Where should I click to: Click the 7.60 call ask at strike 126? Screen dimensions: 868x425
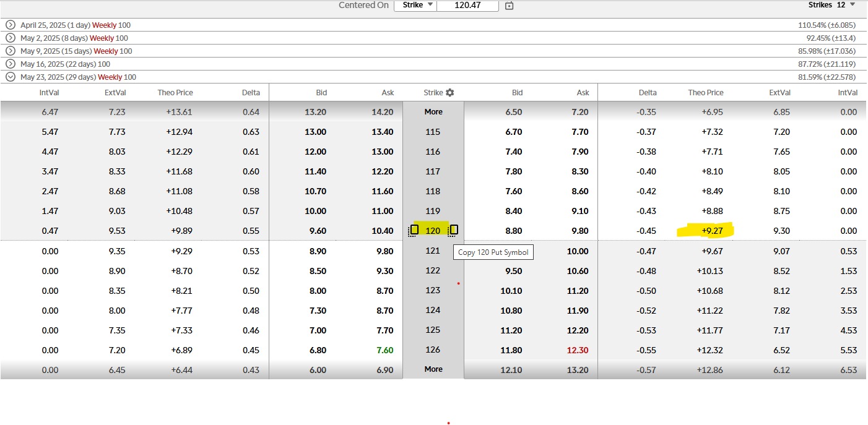[384, 350]
